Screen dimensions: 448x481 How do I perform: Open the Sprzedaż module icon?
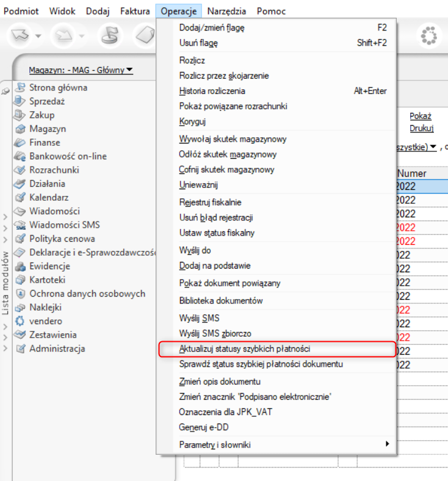tap(20, 101)
